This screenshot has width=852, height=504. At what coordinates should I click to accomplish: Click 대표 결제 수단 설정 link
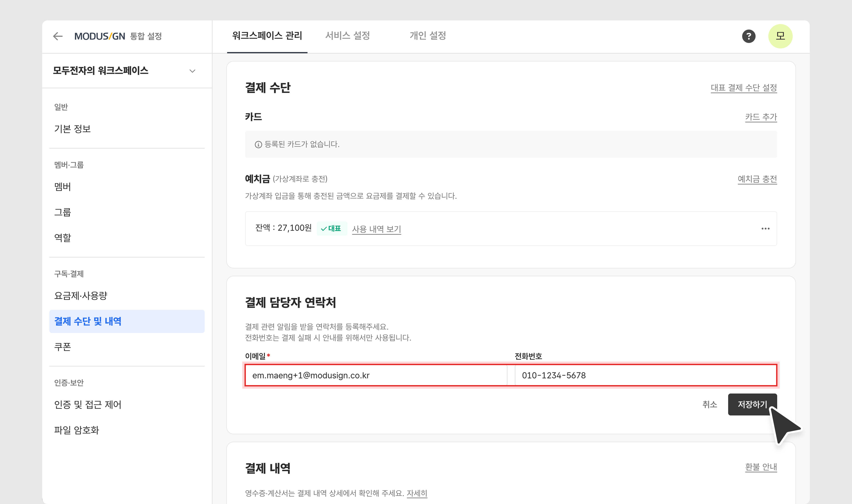click(x=743, y=88)
